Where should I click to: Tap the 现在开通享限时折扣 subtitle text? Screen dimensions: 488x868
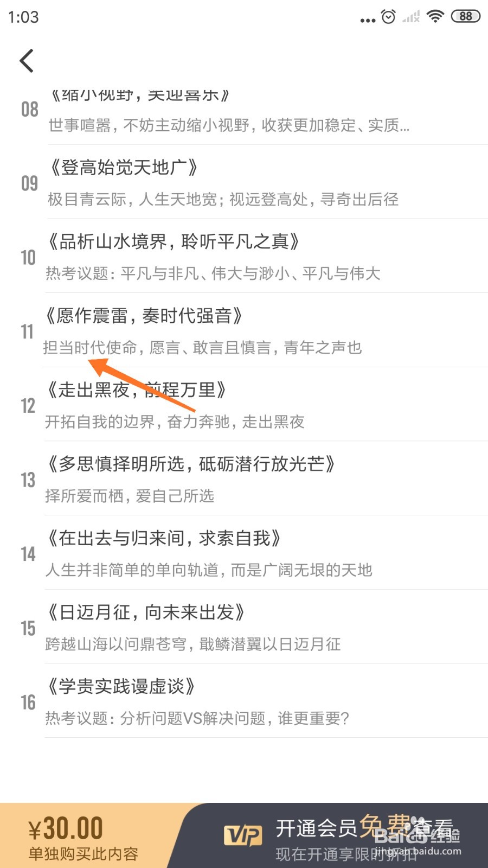click(x=346, y=854)
